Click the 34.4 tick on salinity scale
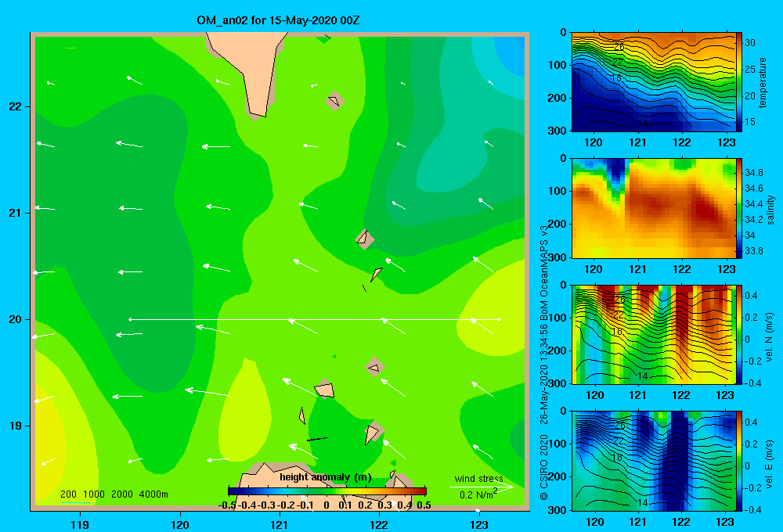The height and width of the screenshot is (532, 783). pyautogui.click(x=753, y=204)
